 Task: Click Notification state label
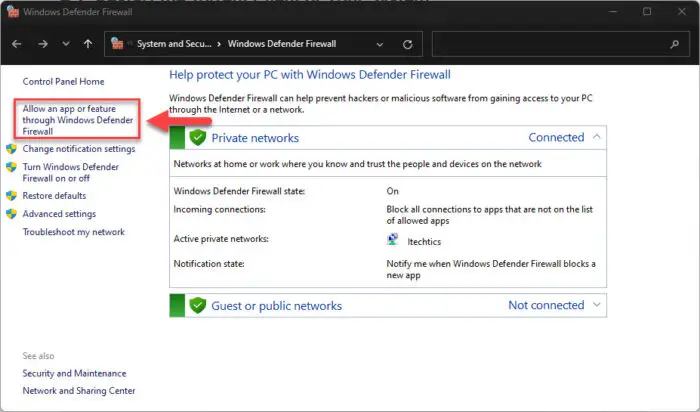(x=209, y=264)
